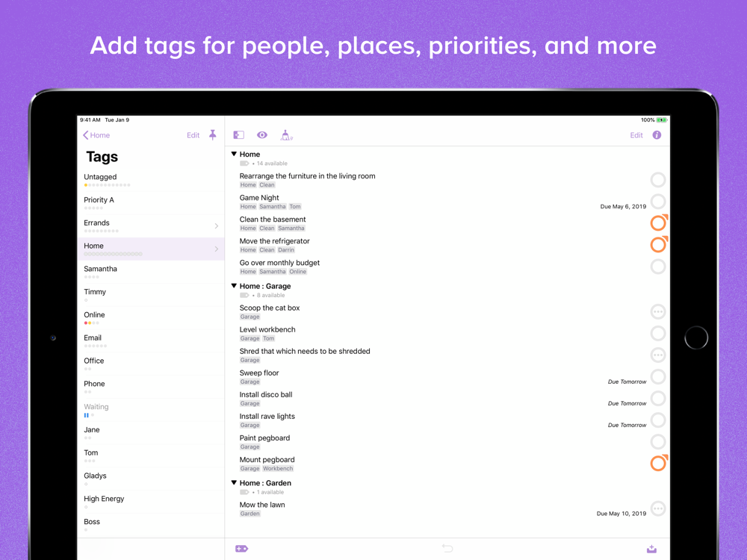
Task: Open the View options eye icon
Action: 262,134
